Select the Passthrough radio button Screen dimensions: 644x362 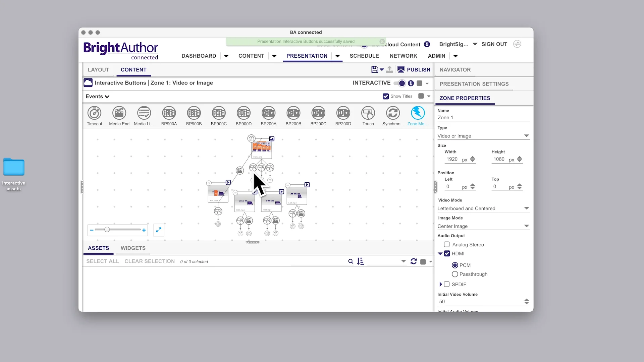455,274
